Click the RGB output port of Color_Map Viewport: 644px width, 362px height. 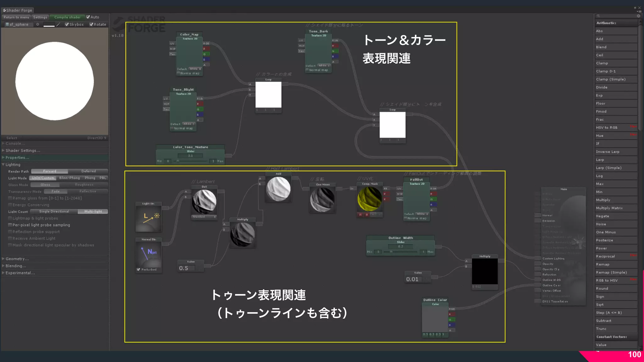[x=206, y=43]
